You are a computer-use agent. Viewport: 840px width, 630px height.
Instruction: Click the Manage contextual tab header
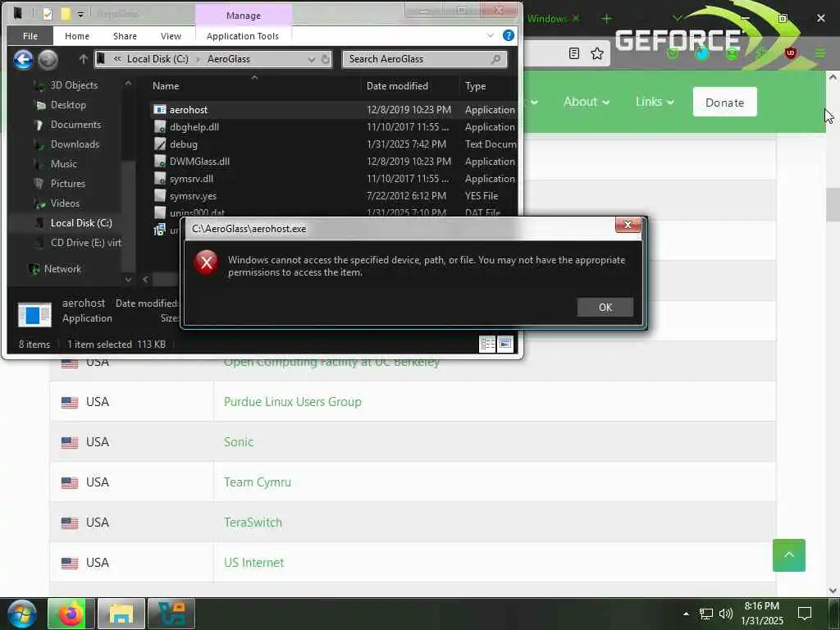pyautogui.click(x=243, y=16)
